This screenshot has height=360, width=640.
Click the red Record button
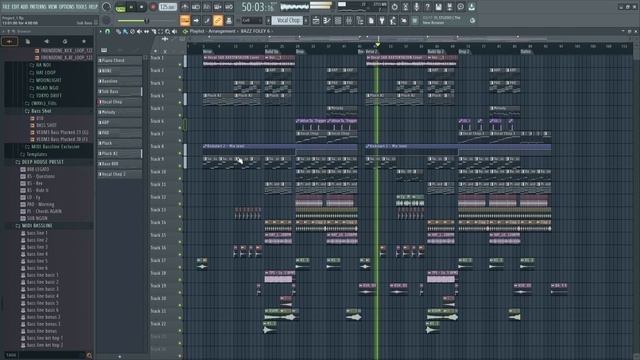153,7
